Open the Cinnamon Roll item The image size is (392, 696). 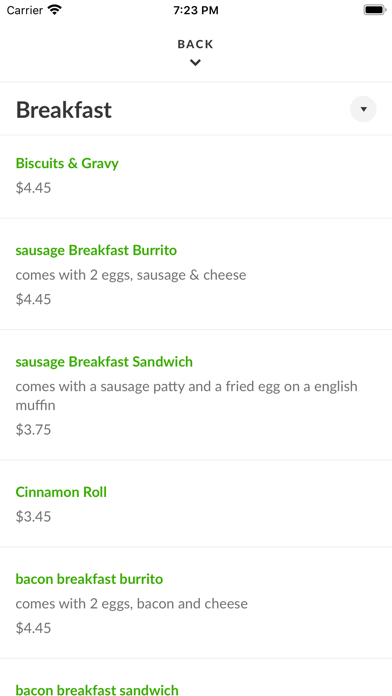61,492
